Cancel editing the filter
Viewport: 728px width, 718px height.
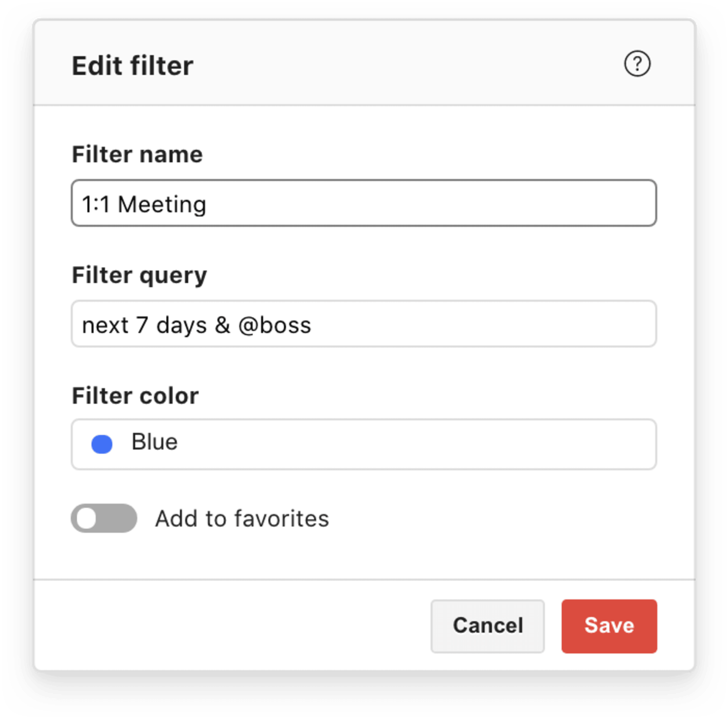click(487, 626)
